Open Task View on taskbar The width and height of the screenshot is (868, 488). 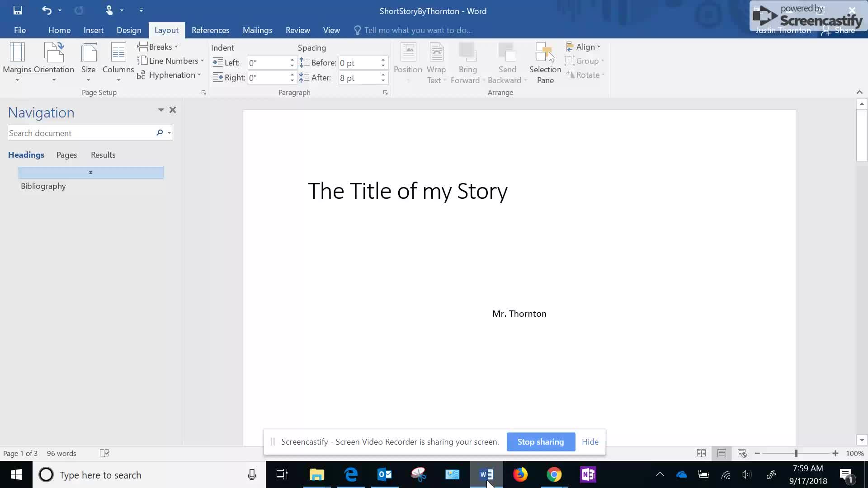click(x=282, y=474)
